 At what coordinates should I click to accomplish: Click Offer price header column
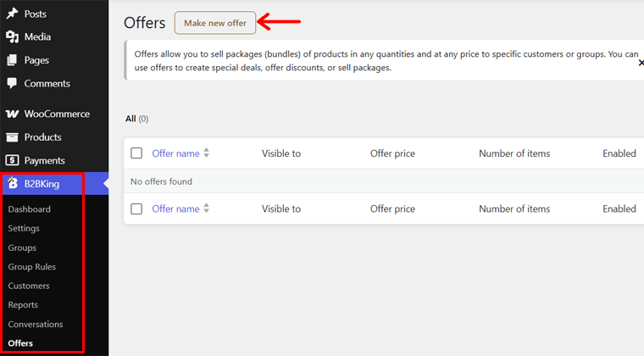(x=392, y=153)
